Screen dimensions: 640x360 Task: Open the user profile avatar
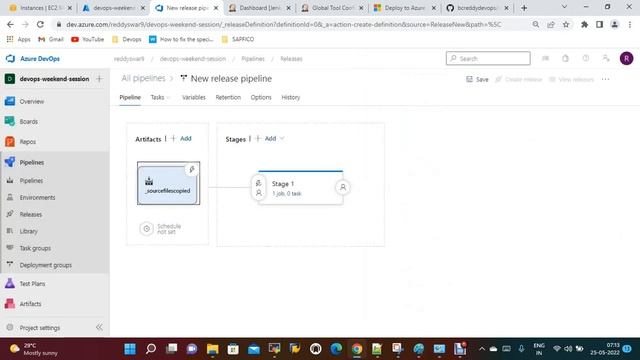pos(627,58)
